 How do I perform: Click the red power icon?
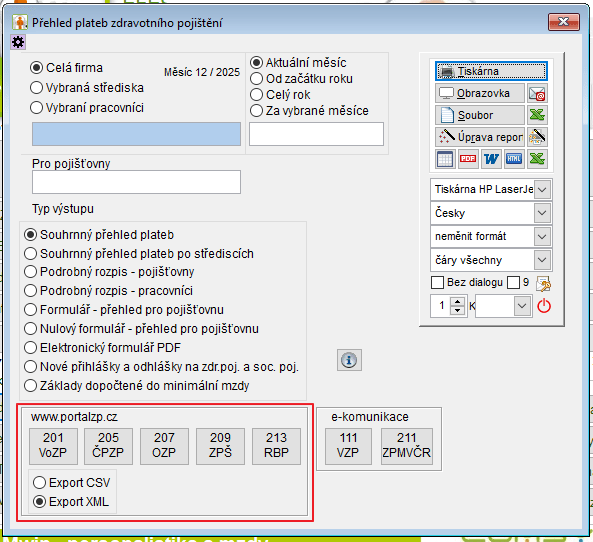click(x=544, y=306)
